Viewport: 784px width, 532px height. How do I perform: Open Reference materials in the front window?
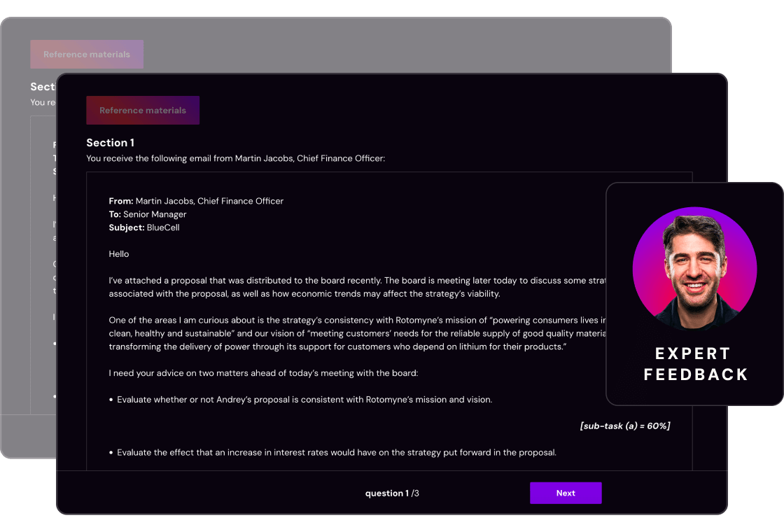tap(143, 111)
